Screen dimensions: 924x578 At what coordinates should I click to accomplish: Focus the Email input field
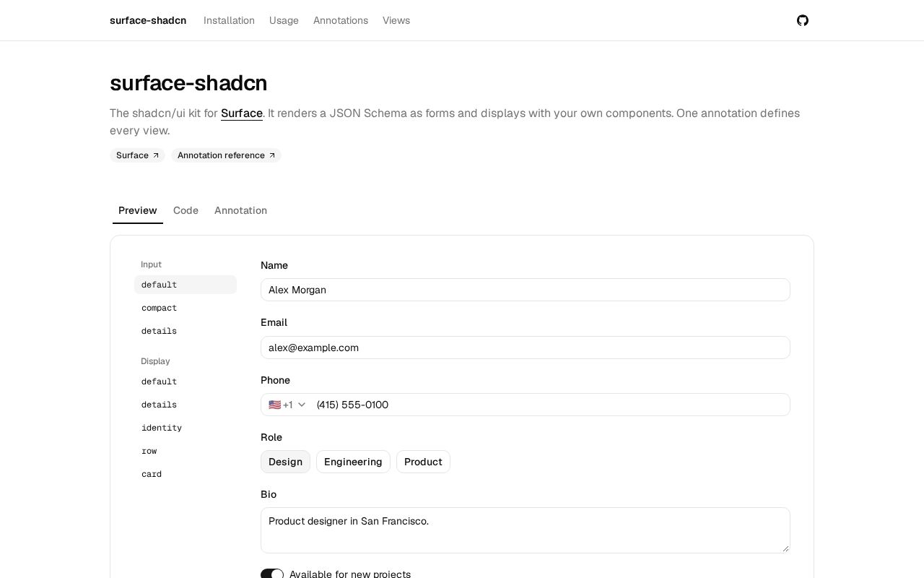[526, 348]
